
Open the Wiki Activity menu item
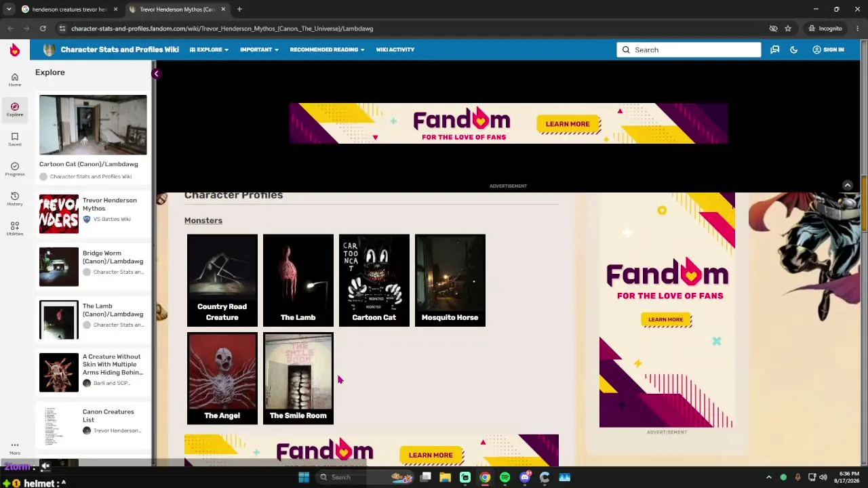point(395,49)
